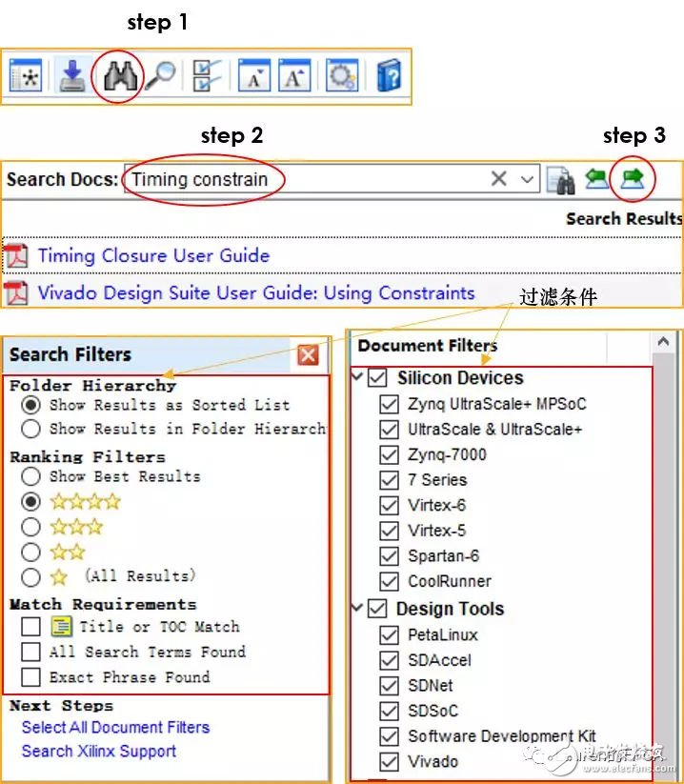Screen dimensions: 684x784
Task: Select Show Best Results radio button
Action: (31, 476)
